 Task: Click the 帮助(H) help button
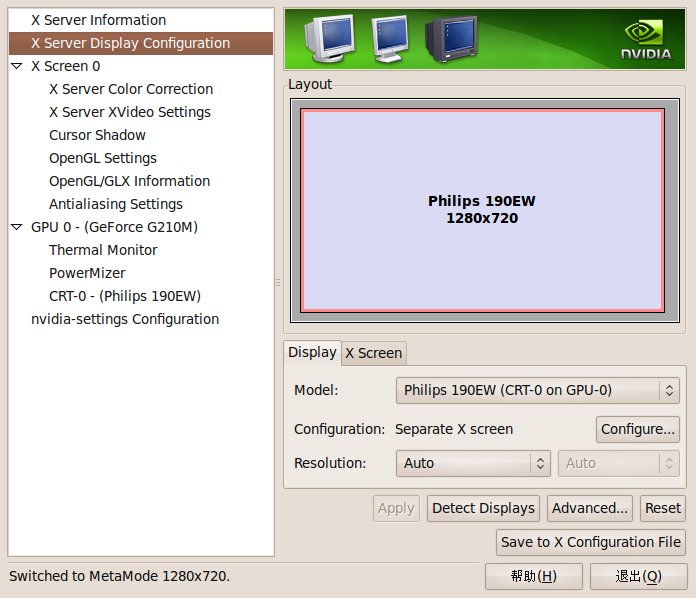[534, 576]
